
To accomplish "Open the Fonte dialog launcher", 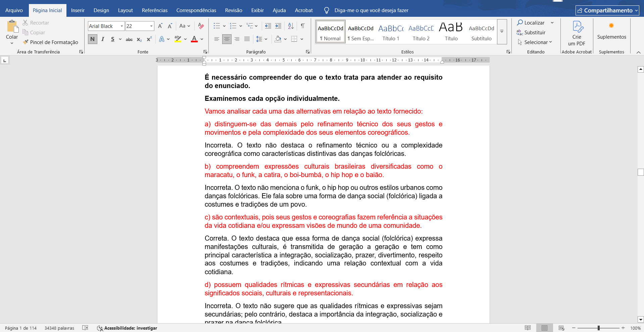I will point(205,52).
